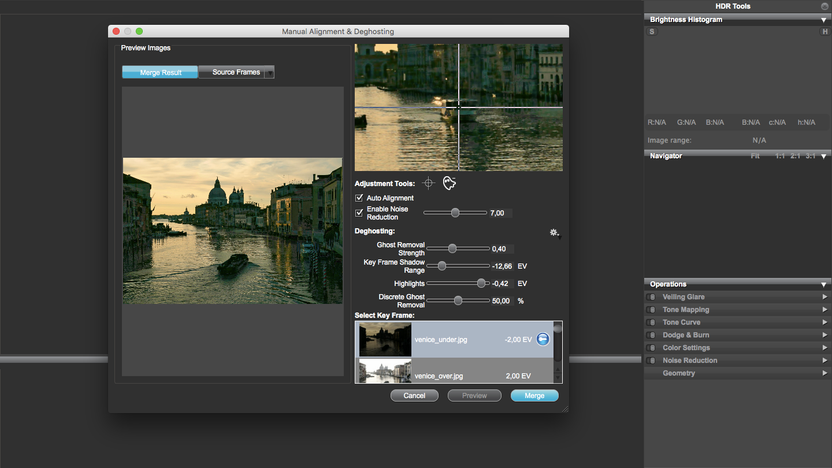832x468 pixels.
Task: Click the Highlights slider
Action: [x=458, y=283]
